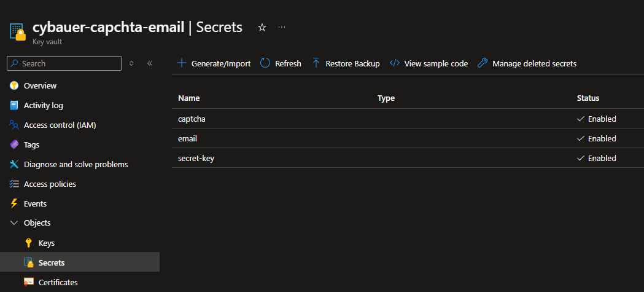Screen dimensions: 644x292
Task: Open the more options ellipsis menu
Action: click(x=282, y=27)
